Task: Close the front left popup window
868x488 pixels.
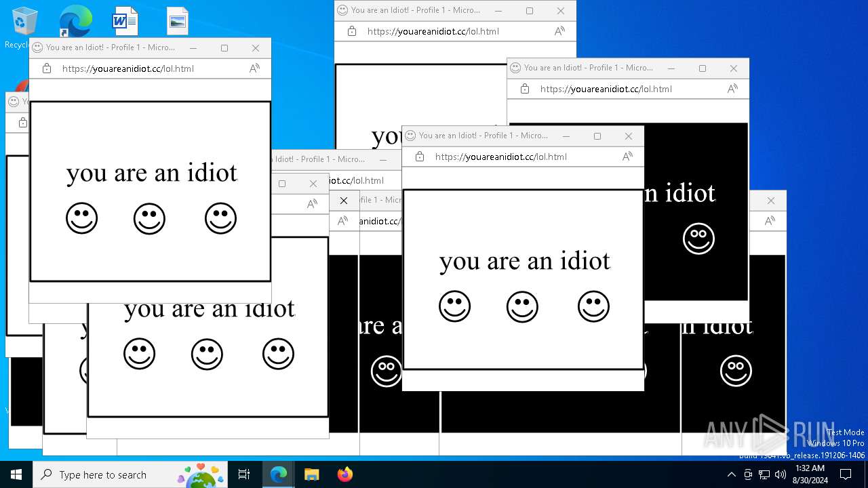Action: coord(256,48)
